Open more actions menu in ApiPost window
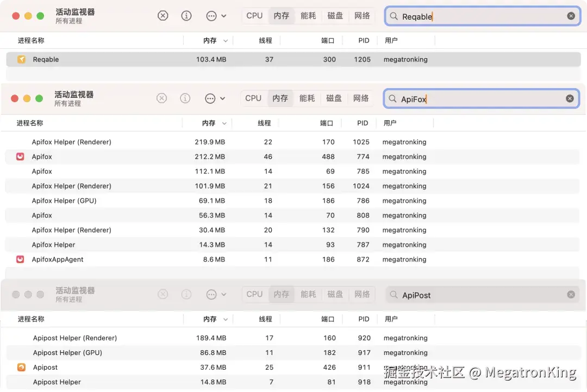 [211, 294]
